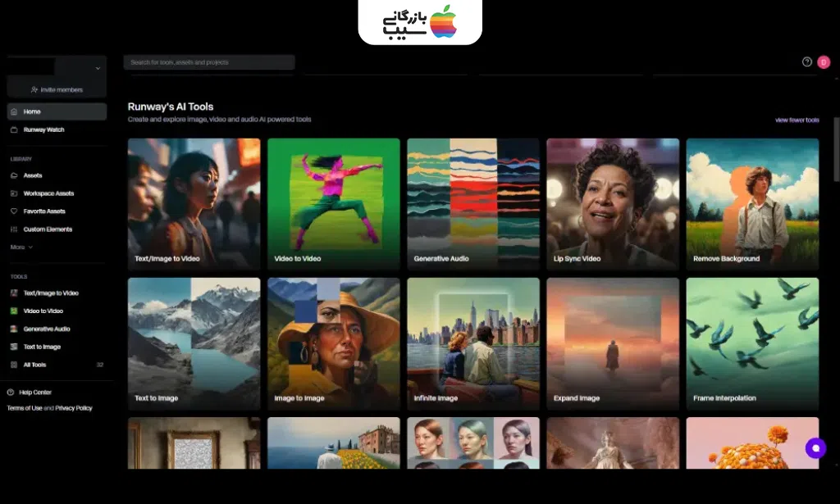Open Favorite Assets menu item

coord(57,211)
